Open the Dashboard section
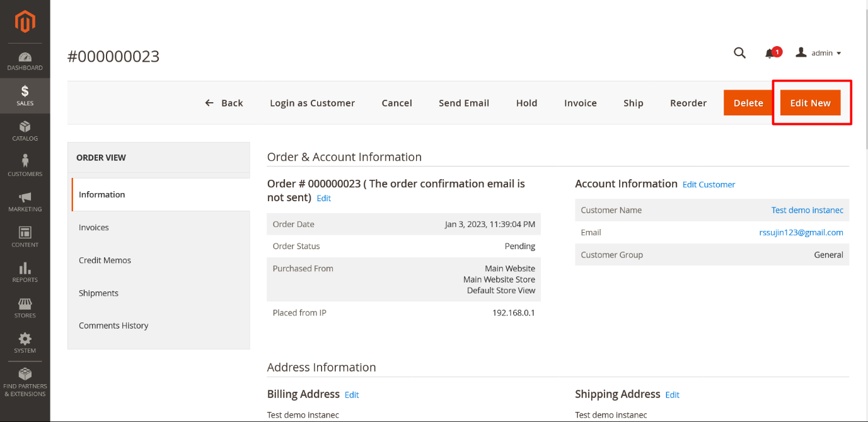868x422 pixels. click(x=25, y=61)
